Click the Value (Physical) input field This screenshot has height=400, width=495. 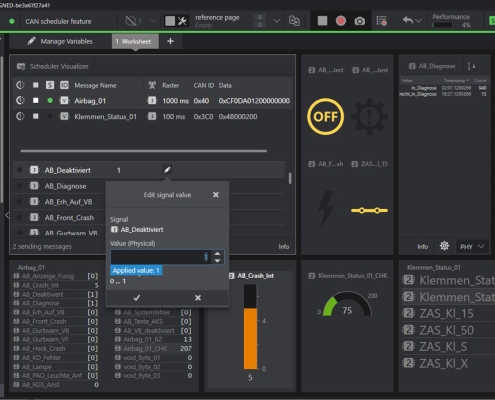pyautogui.click(x=161, y=257)
